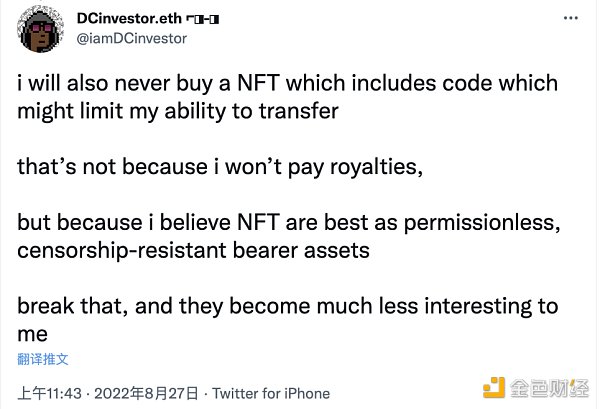Click the final word 'me' in tweet
This screenshot has height=409, width=600.
tap(31, 334)
